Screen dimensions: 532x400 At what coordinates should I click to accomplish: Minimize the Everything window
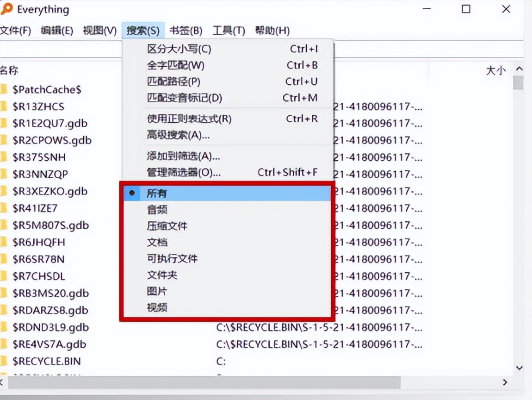pyautogui.click(x=427, y=9)
